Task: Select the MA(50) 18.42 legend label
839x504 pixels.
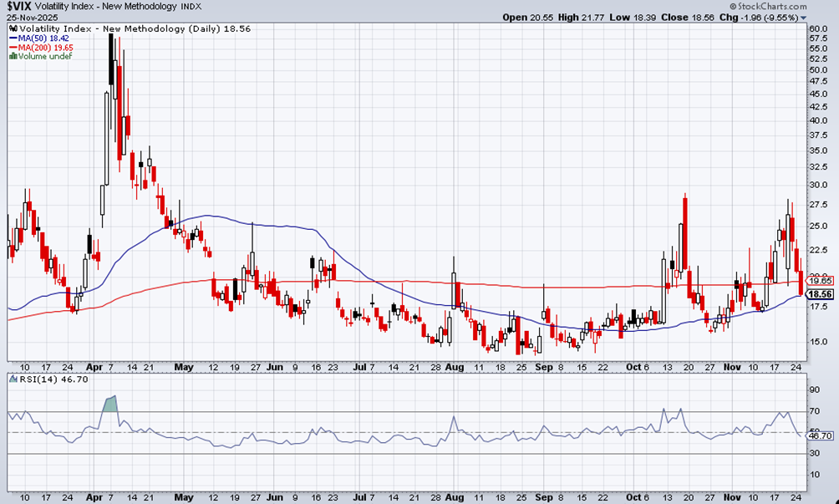Action: [x=44, y=38]
